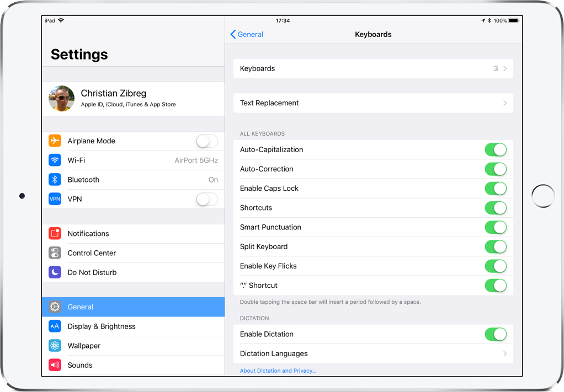Tap the Airplane Mode icon
Screen dimensions: 564x392
(55, 141)
